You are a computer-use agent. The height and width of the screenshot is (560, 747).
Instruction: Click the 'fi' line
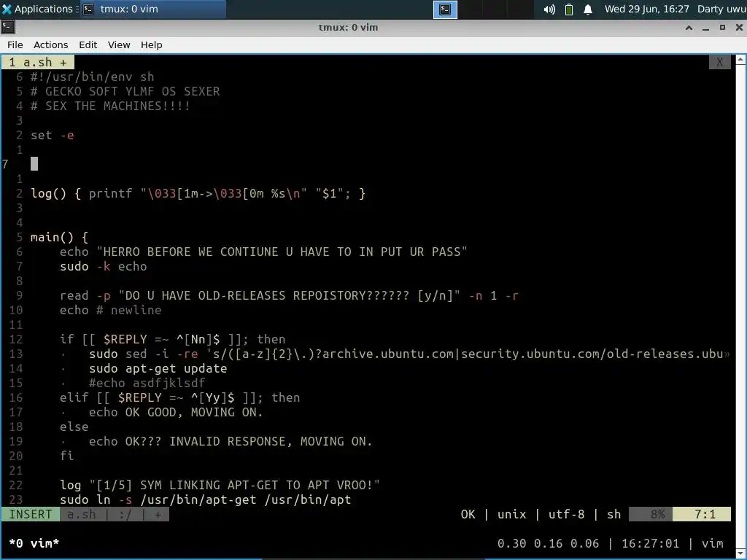tap(66, 456)
